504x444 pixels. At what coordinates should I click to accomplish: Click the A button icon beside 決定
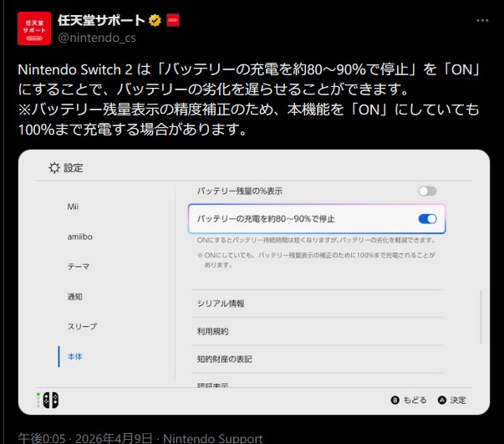pos(442,400)
